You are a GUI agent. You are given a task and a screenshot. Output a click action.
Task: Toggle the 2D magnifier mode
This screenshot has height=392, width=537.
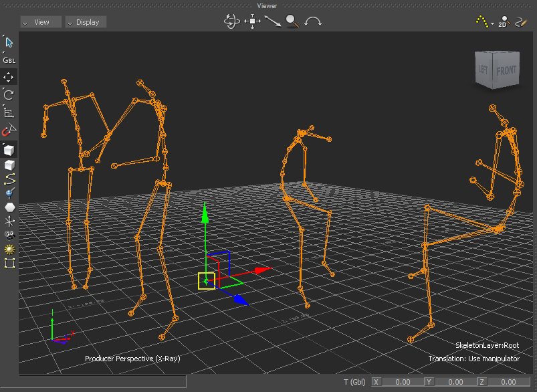(504, 22)
